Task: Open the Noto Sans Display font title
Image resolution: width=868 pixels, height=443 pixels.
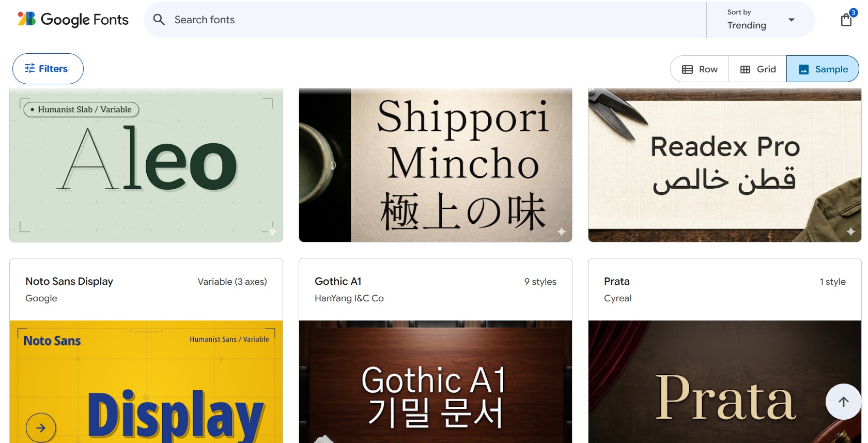Action: point(69,281)
